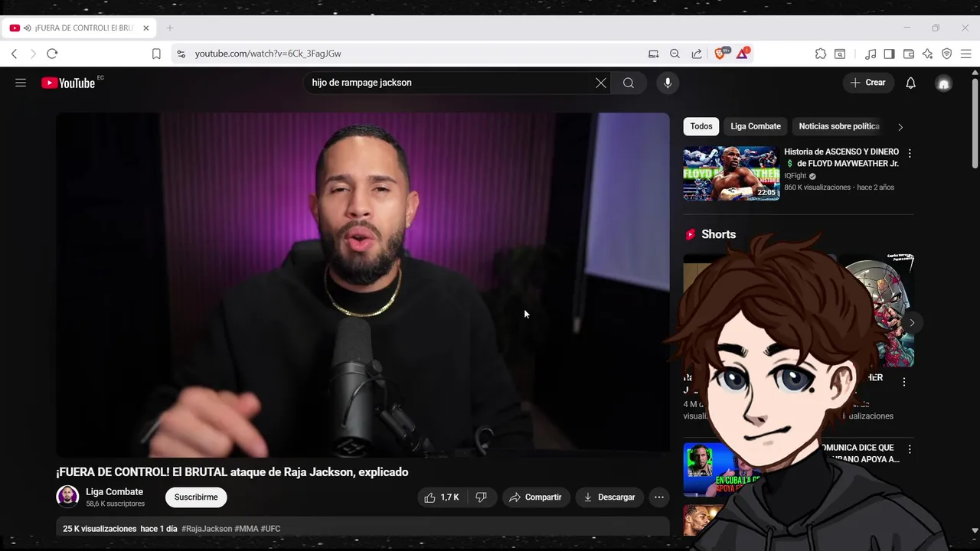
Task: Open Floyd Mayweather video thumbnail
Action: (732, 173)
